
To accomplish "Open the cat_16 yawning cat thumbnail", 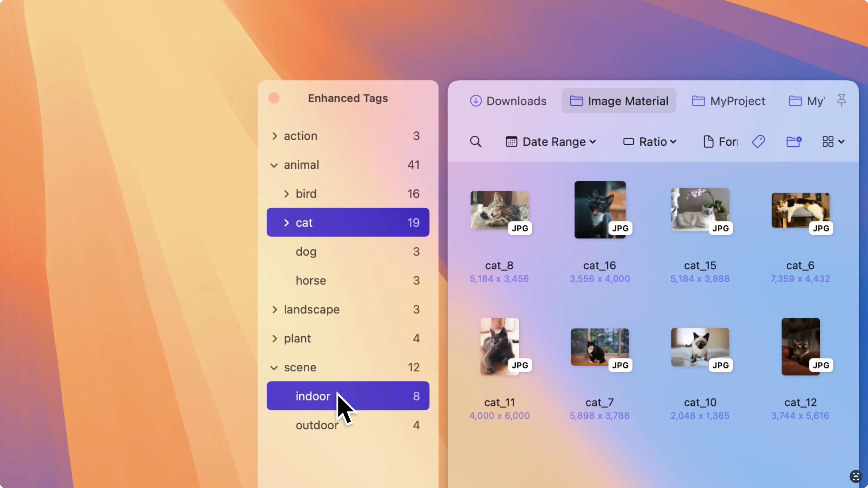I will 600,210.
